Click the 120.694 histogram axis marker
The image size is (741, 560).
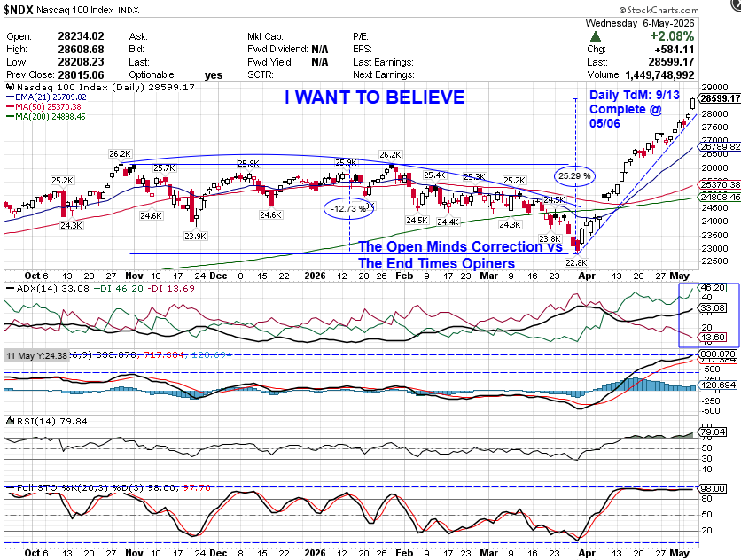pos(717,385)
